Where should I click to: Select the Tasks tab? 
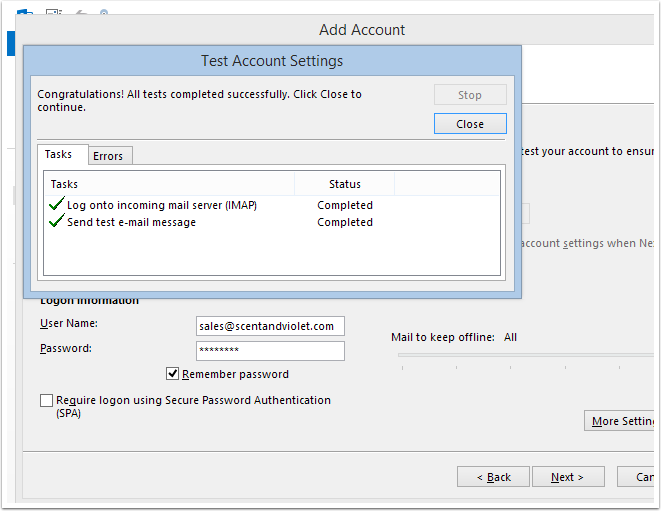(x=59, y=155)
